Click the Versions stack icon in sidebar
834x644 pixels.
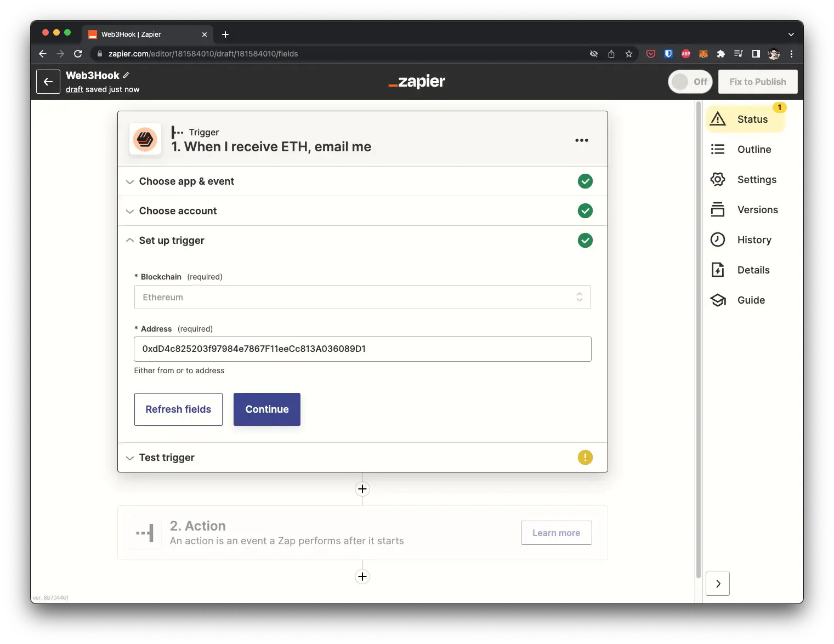(718, 209)
